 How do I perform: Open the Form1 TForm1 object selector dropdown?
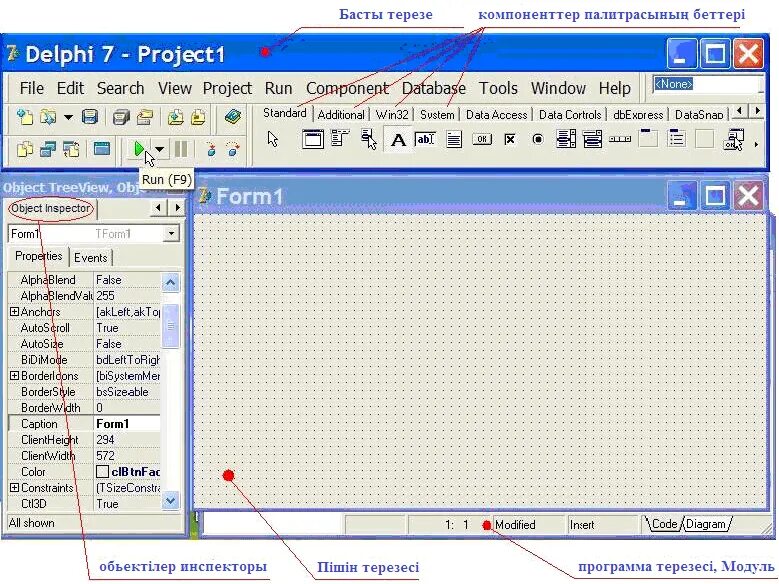[x=171, y=233]
